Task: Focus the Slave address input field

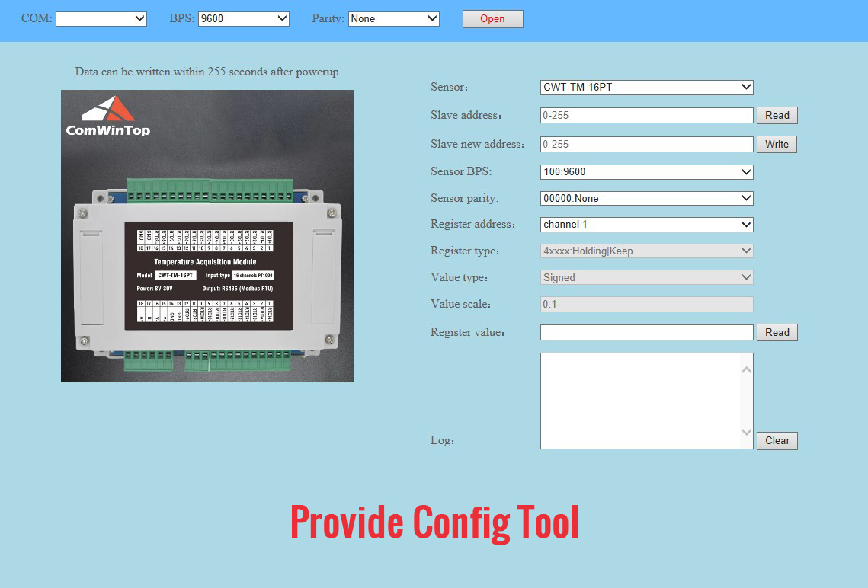Action: pyautogui.click(x=646, y=115)
